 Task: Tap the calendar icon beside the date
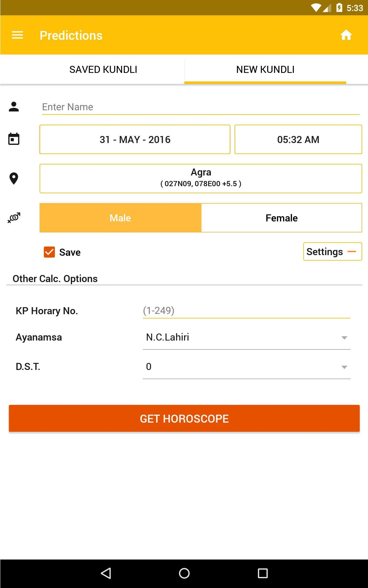(x=14, y=139)
